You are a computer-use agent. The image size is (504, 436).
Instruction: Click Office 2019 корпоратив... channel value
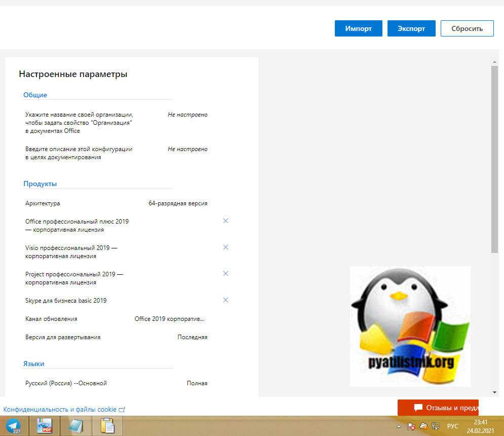[x=169, y=319]
